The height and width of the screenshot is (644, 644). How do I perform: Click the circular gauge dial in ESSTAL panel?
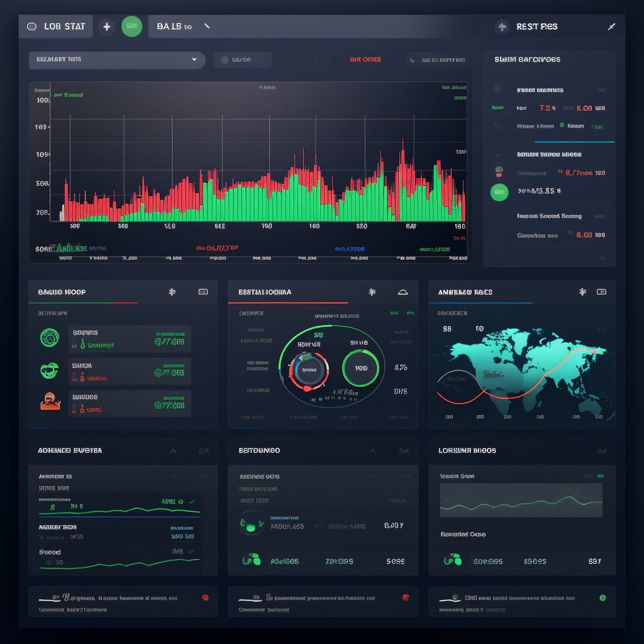(309, 370)
